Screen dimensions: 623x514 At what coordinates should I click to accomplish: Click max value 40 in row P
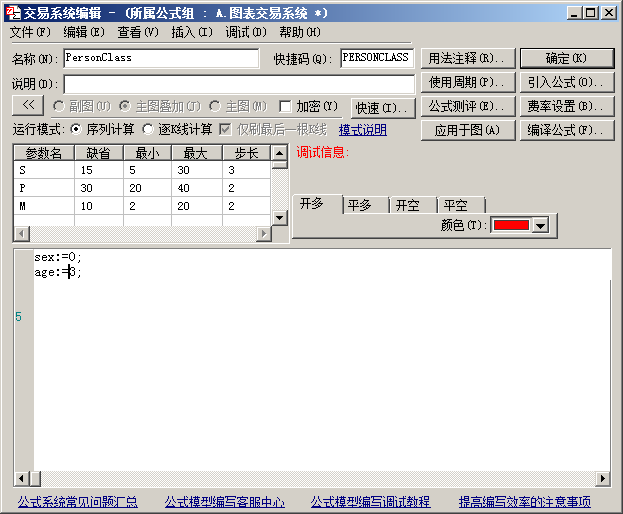pos(197,188)
